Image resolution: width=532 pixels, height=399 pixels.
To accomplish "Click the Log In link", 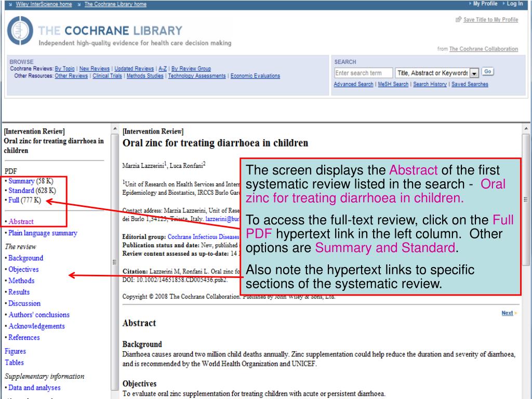I will 515,4.
